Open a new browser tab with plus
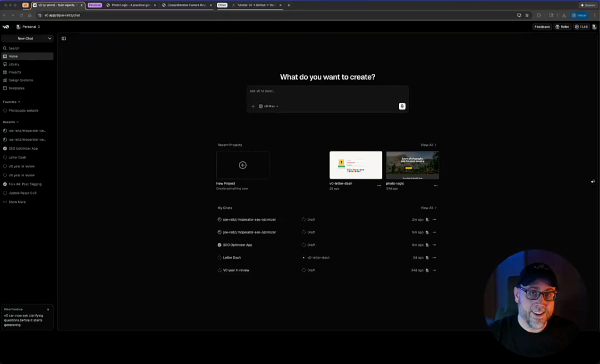Screen dimensions: 600x364 (289, 5)
